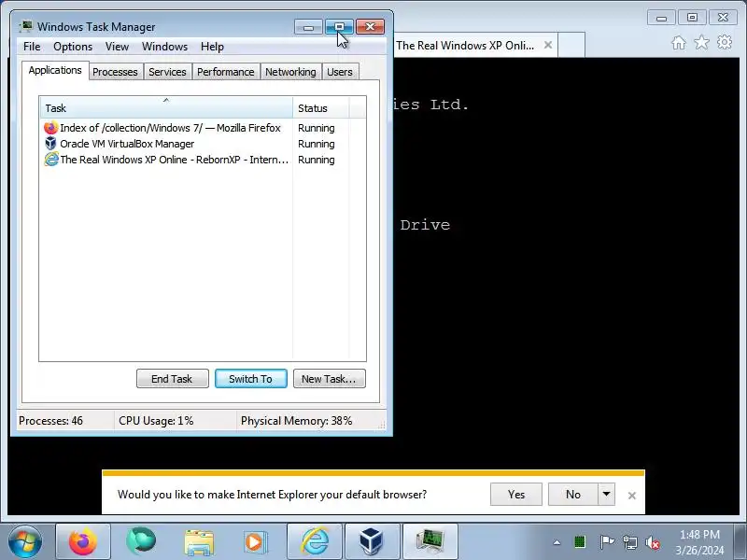Open the Windows menu in Task Manager
The image size is (747, 560).
165,47
